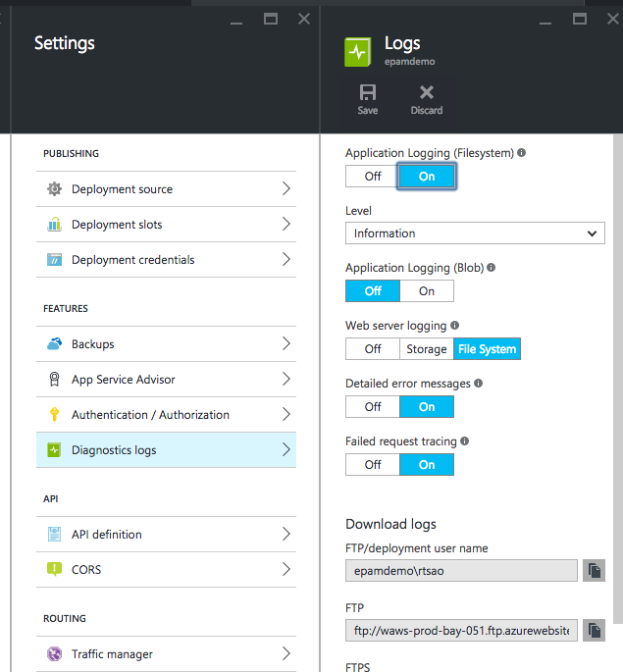
Task: Click the Save floppy disk icon
Action: pyautogui.click(x=368, y=92)
